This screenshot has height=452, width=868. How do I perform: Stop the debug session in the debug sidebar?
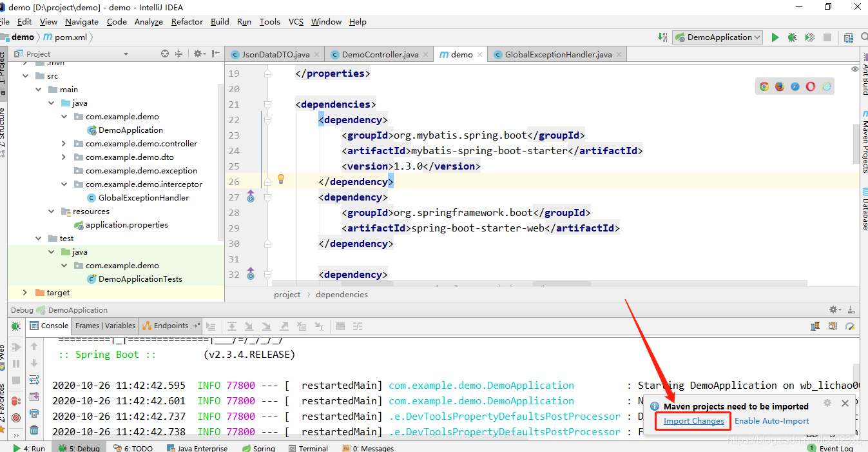click(x=17, y=380)
